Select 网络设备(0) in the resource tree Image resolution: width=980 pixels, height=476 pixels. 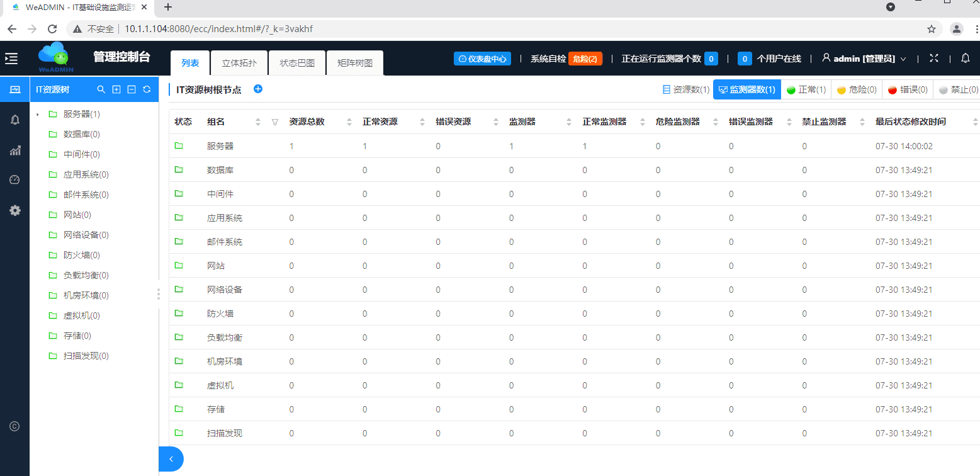(x=86, y=235)
